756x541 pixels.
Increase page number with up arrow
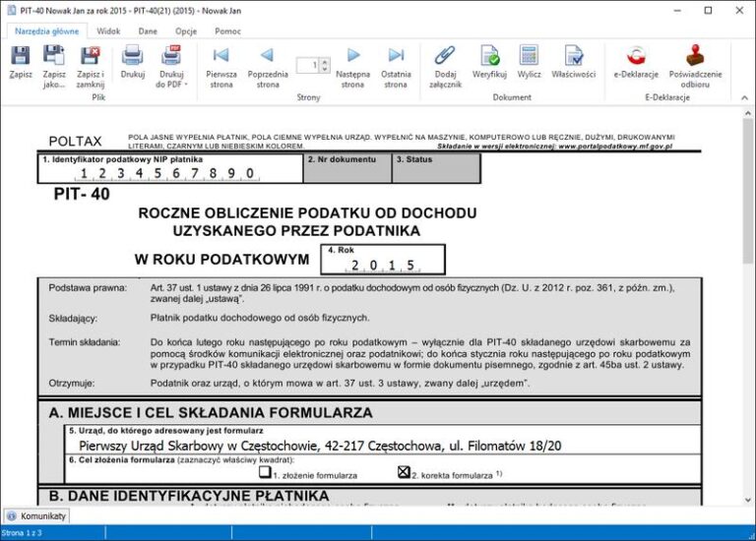pyautogui.click(x=325, y=62)
